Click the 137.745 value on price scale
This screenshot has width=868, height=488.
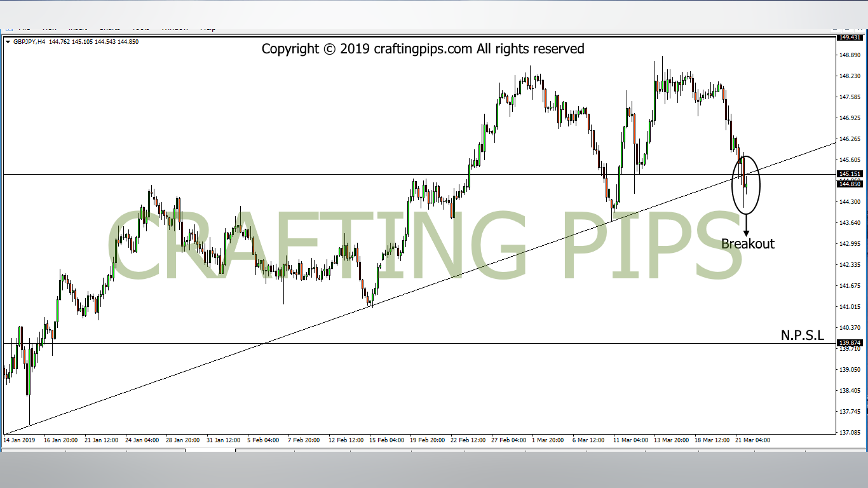click(850, 412)
